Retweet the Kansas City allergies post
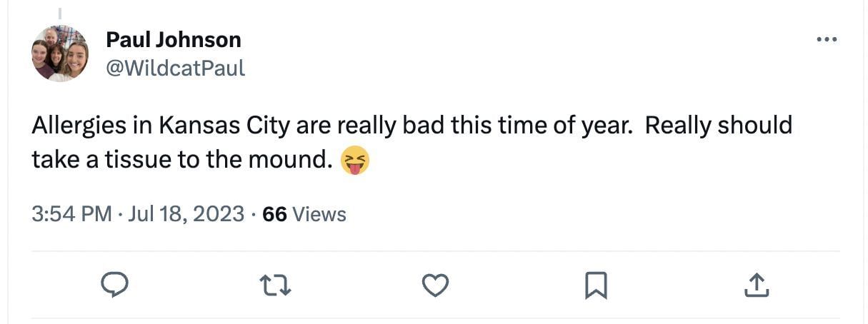 tap(275, 285)
